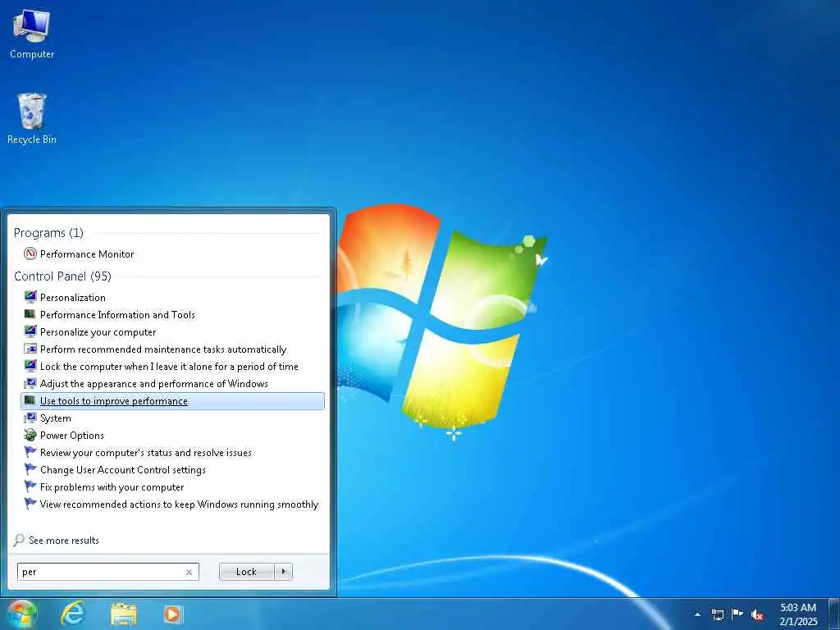This screenshot has height=630, width=840.
Task: Click the System result icon
Action: [30, 418]
